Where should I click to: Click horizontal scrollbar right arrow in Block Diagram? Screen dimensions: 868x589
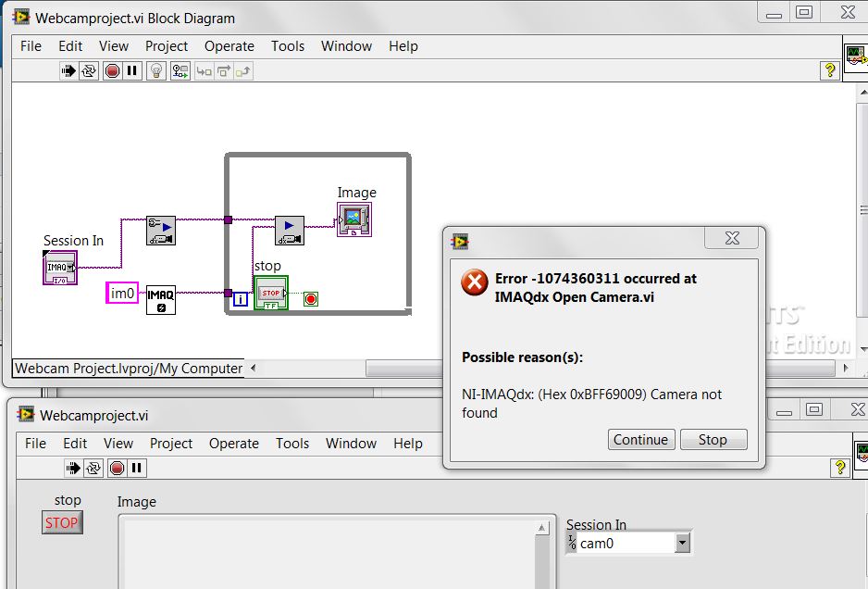(x=845, y=368)
